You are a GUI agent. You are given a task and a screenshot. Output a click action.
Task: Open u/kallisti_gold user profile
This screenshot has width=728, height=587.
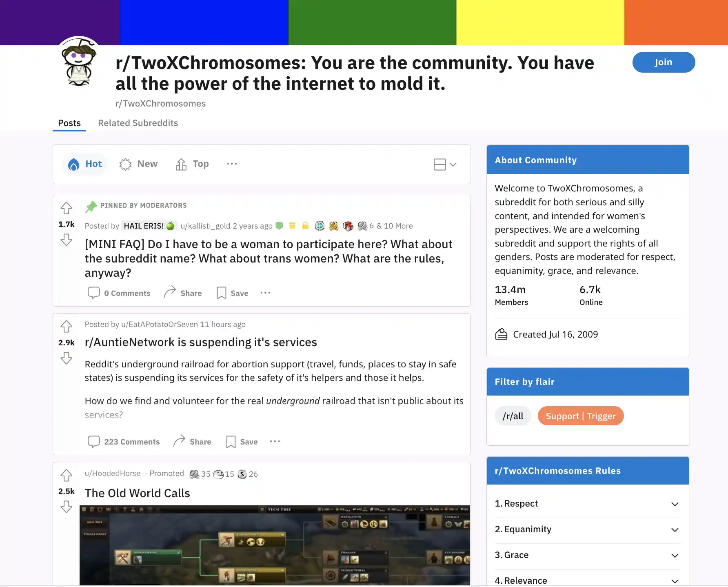[206, 226]
